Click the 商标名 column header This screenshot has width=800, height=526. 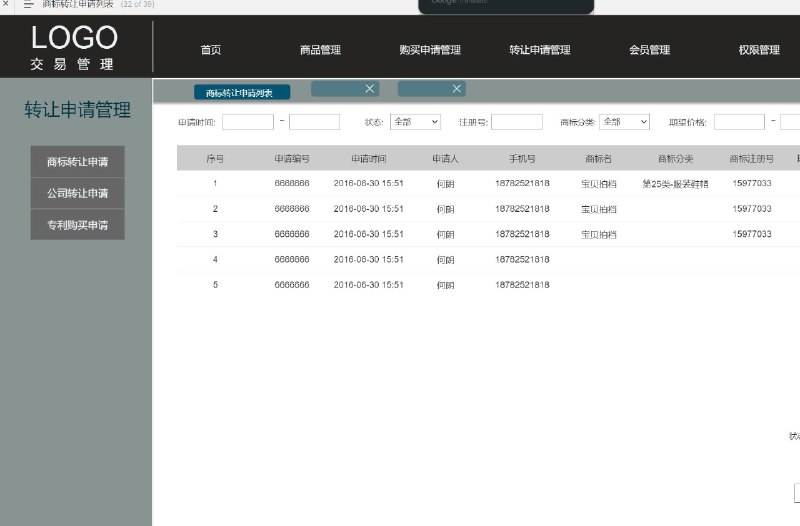coord(598,159)
